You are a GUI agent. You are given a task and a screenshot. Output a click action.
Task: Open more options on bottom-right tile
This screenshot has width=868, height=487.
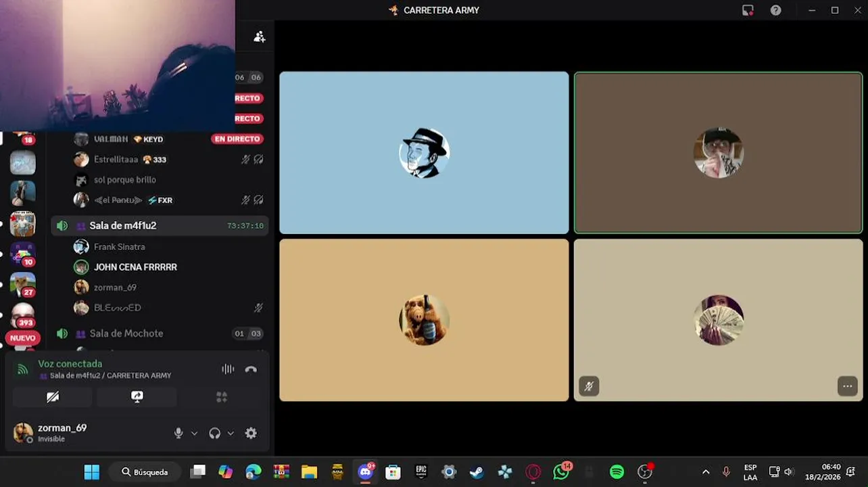(847, 386)
